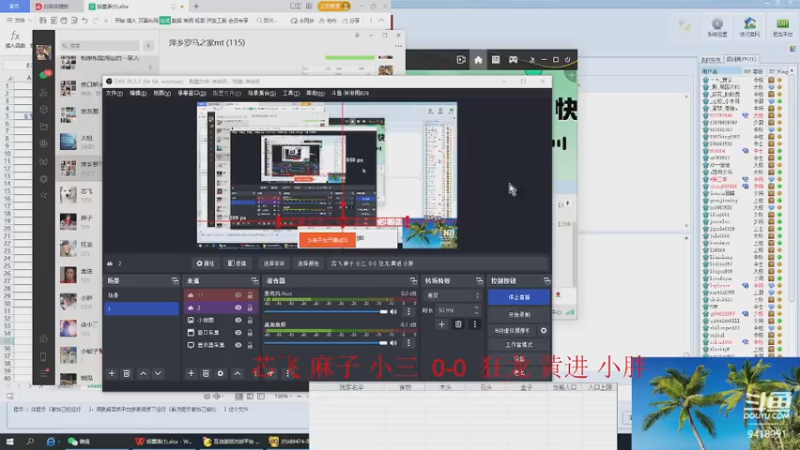
Task: Click 选择字体 button in source toolbar
Action: [274, 264]
